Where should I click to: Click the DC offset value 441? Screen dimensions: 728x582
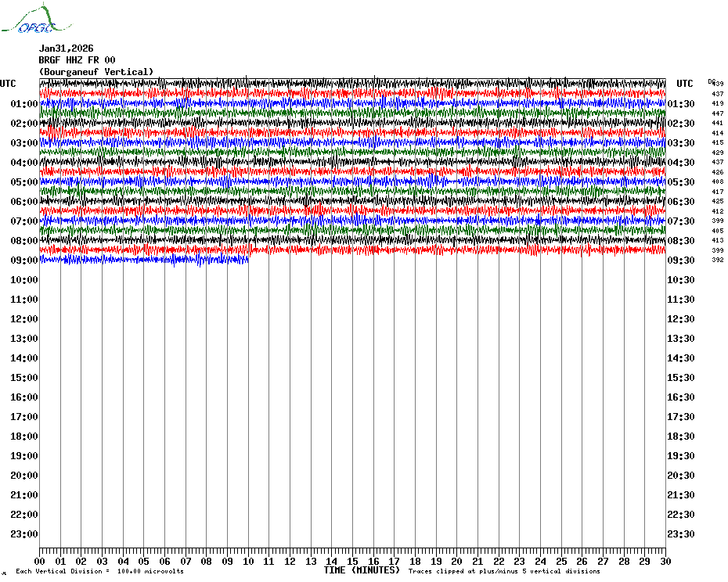(x=718, y=123)
